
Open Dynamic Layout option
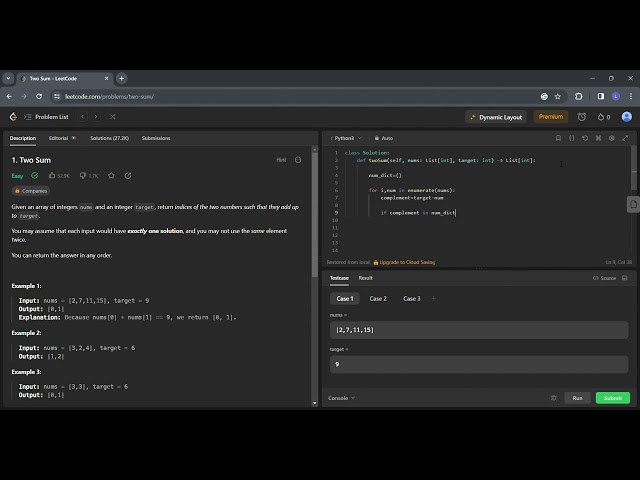496,117
